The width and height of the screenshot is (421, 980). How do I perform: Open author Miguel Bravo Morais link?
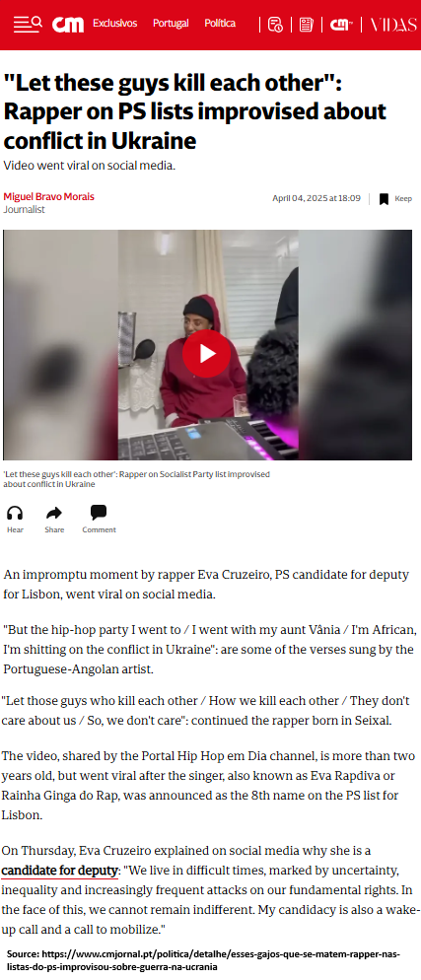pos(48,197)
